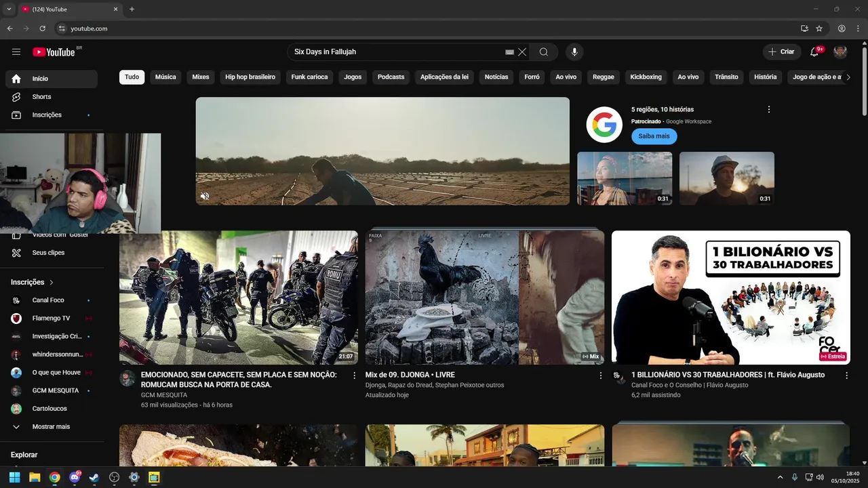Open GCM MESQUITA channel in sidebar
Viewport: 868px width, 488px height.
click(x=52, y=390)
